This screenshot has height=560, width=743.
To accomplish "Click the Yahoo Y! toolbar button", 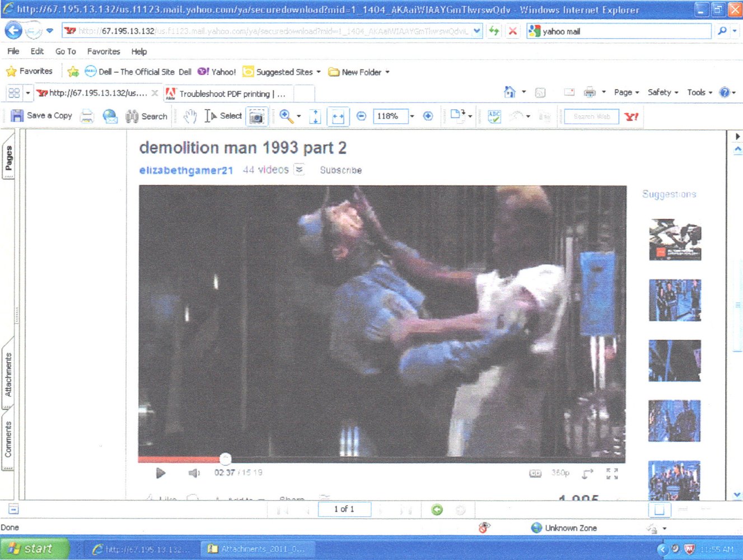I will [631, 116].
